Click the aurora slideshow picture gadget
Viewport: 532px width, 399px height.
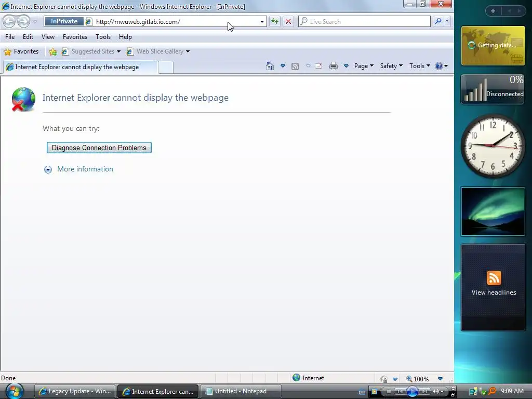click(493, 211)
